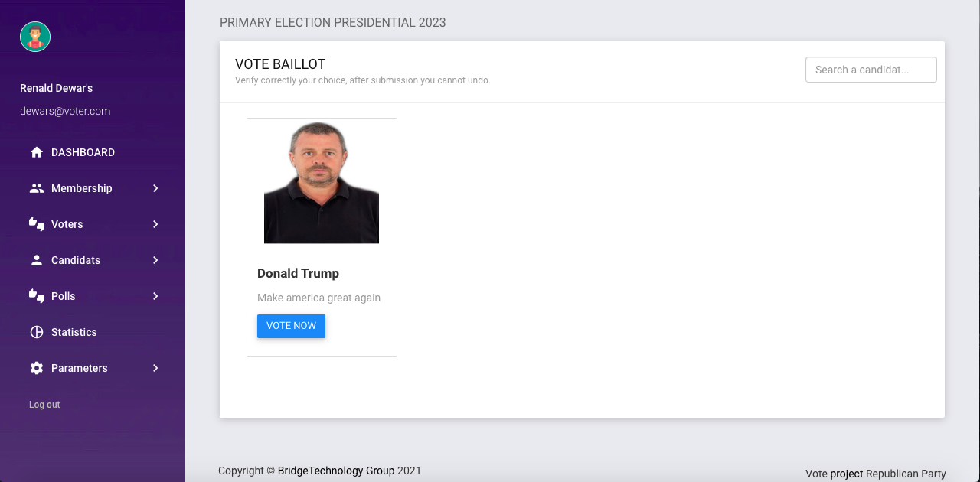980x482 pixels.
Task: Select the Membership people icon
Action: coord(36,187)
